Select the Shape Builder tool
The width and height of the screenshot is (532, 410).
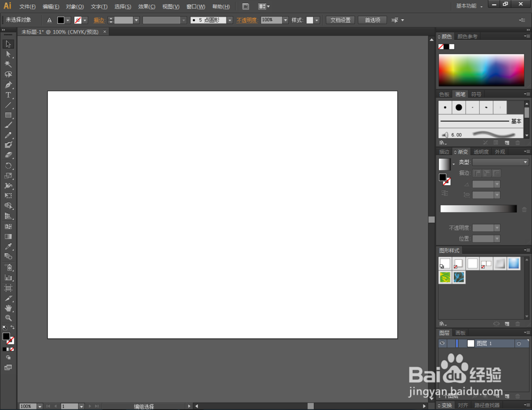(8, 206)
